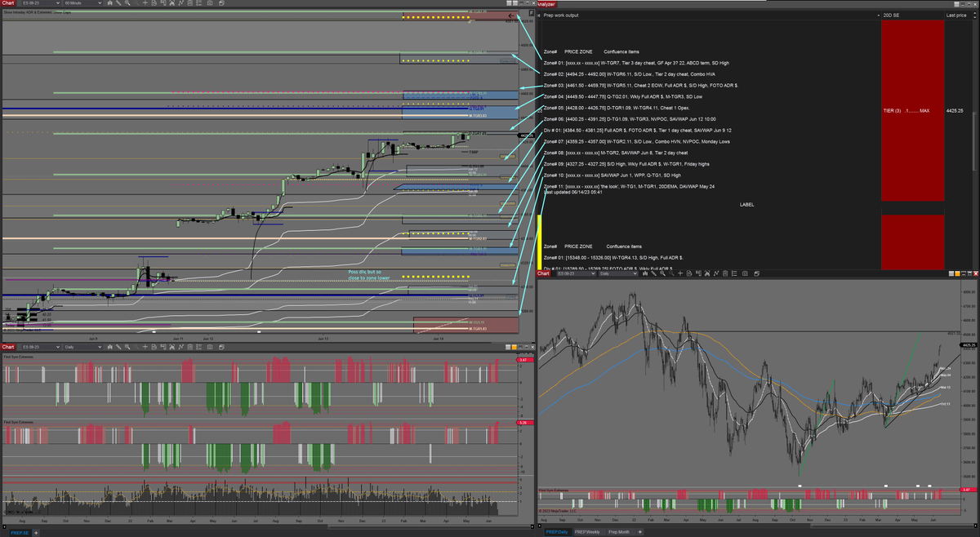The height and width of the screenshot is (537, 980).
Task: Enable cross hair on right-side Daily chart
Action: point(680,273)
